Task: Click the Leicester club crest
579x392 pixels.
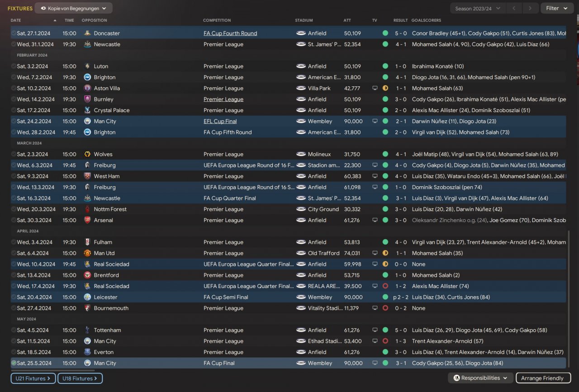Action: coord(87,297)
